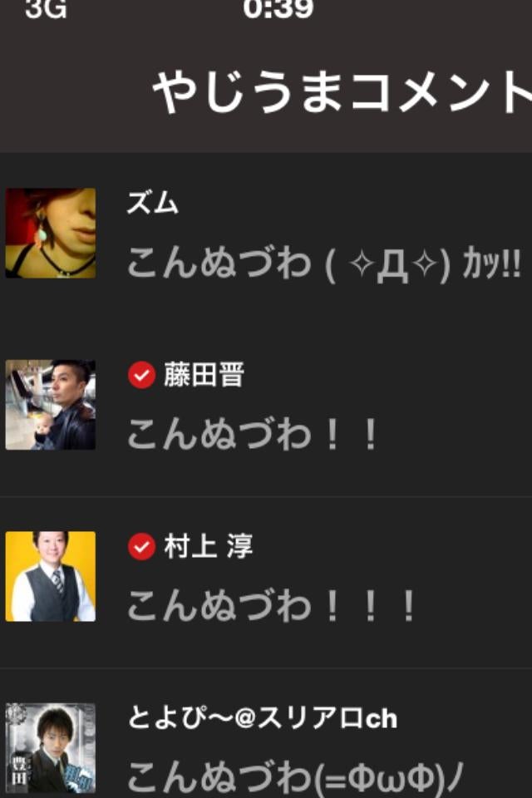Open the username 藤田晋
This screenshot has width=532, height=798.
pyautogui.click(x=204, y=375)
